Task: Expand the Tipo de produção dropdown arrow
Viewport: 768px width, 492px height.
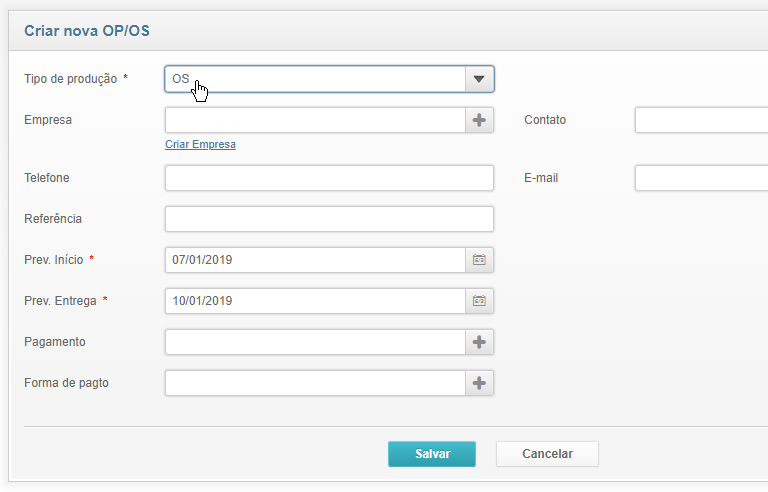Action: (x=479, y=79)
